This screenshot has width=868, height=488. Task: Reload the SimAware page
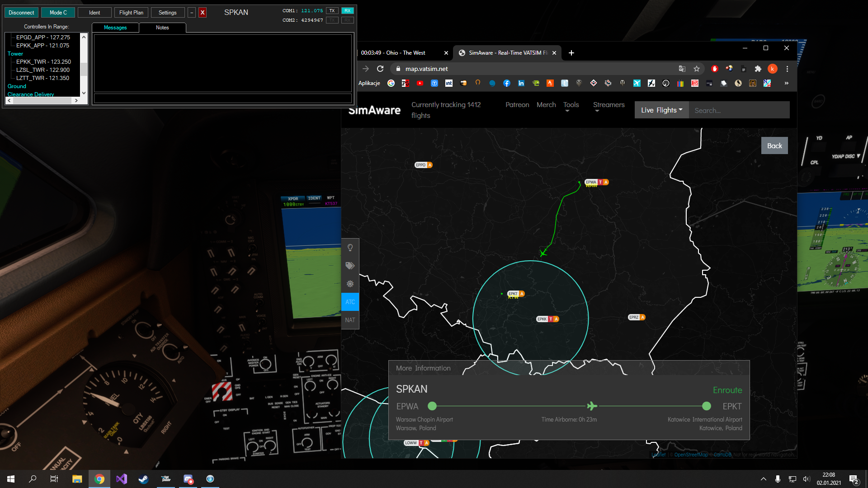pyautogui.click(x=380, y=69)
